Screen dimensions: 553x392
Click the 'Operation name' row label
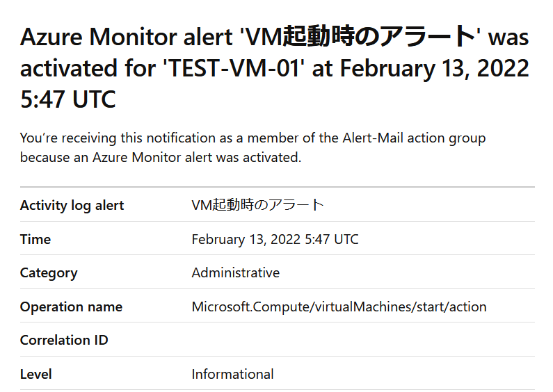71,307
